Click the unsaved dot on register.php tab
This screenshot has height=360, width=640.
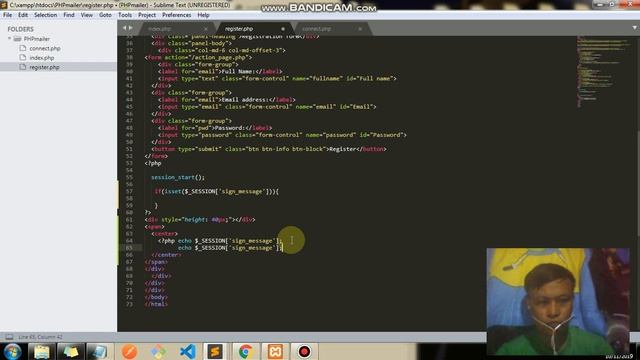[x=283, y=29]
